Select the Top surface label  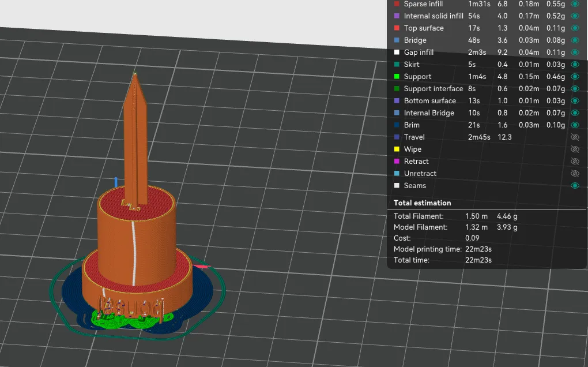pos(424,28)
